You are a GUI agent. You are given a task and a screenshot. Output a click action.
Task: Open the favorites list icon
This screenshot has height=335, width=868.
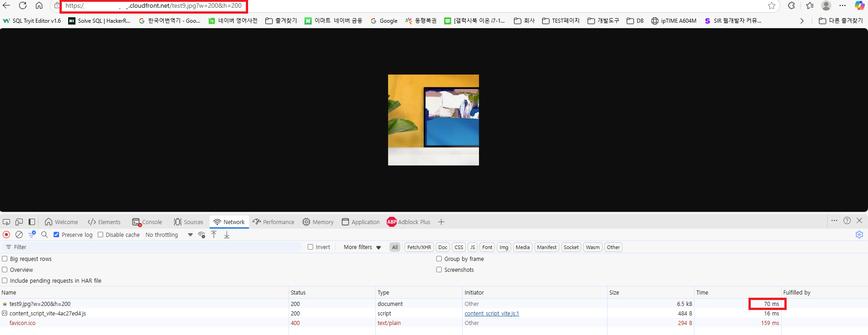[x=810, y=5]
